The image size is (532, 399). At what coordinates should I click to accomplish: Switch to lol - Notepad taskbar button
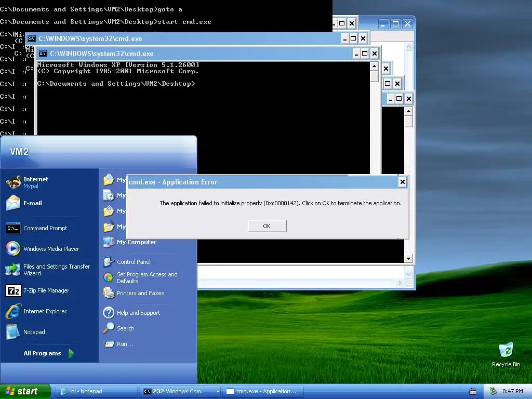[x=96, y=391]
